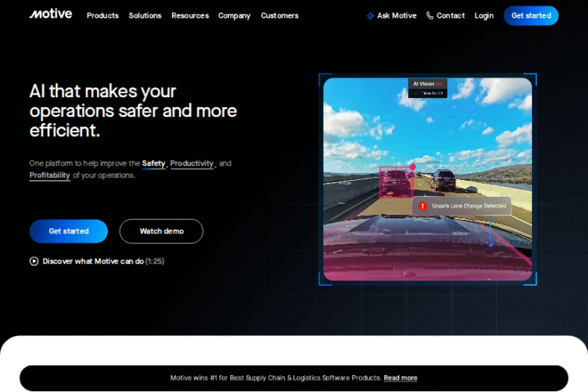588x392 pixels.
Task: Click Read more in the bottom announcement banner
Action: click(400, 378)
